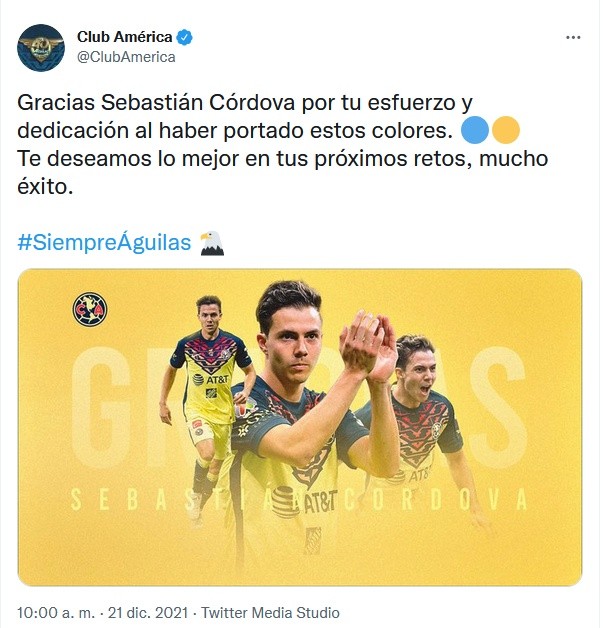This screenshot has height=628, width=603.
Task: Open the Sebastián Córdova thank-you image
Action: [x=300, y=427]
